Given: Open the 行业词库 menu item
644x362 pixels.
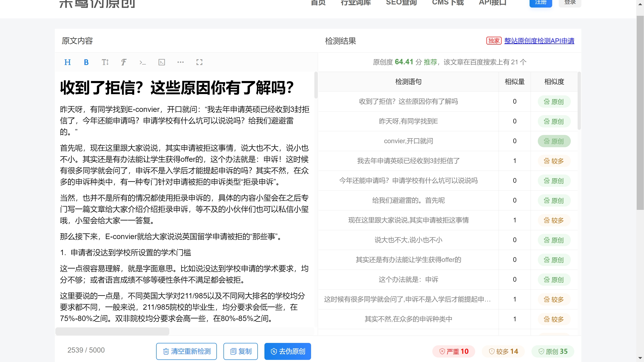Looking at the screenshot, I should click(x=356, y=3).
